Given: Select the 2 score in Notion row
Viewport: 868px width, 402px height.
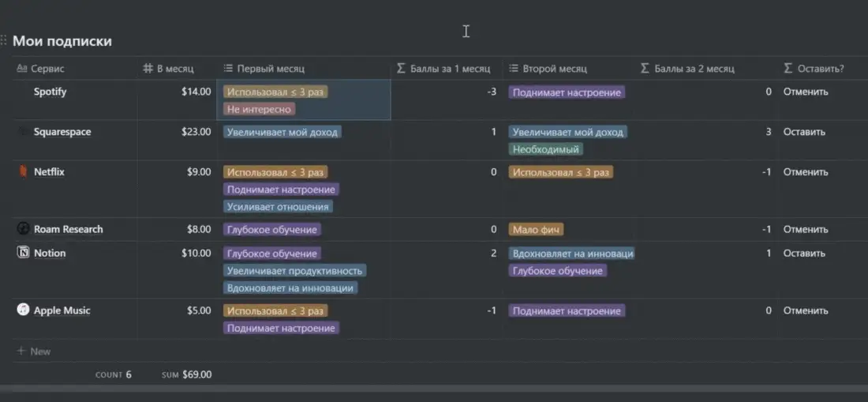Looking at the screenshot, I should point(494,253).
